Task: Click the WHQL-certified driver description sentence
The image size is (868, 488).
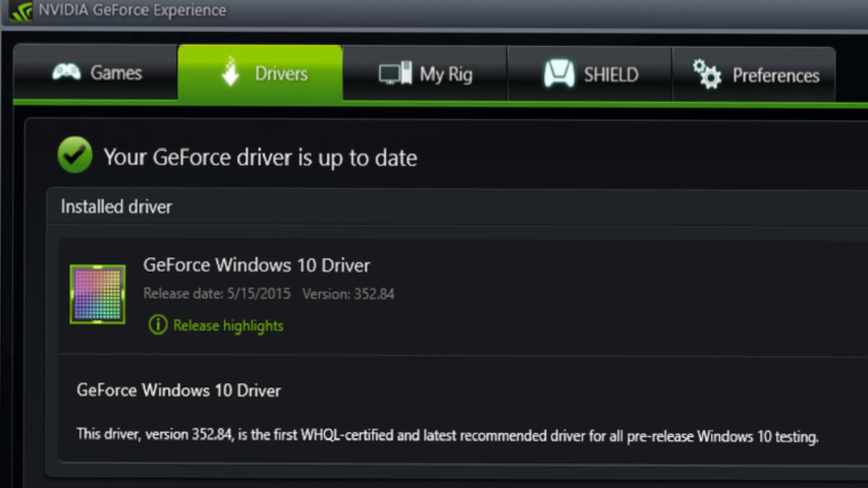Action: pos(448,436)
